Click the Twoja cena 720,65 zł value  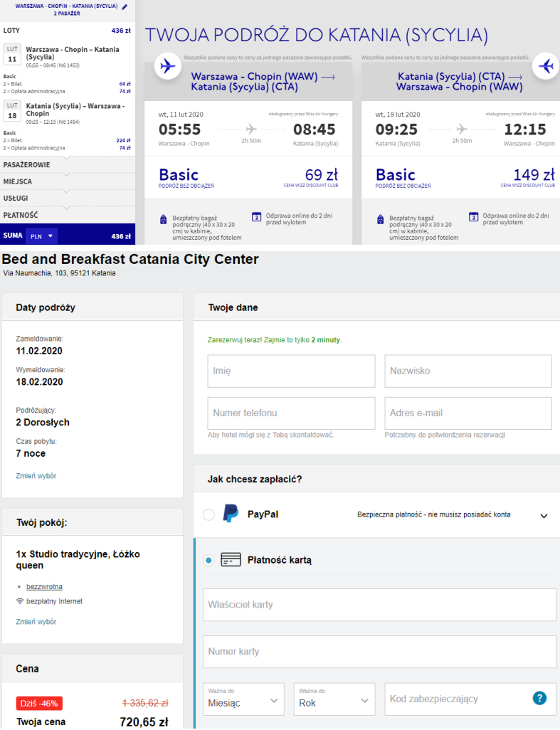coord(144,722)
